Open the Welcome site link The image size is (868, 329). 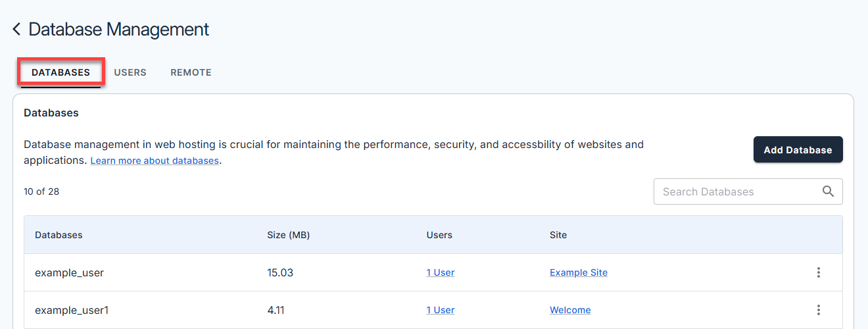click(570, 310)
